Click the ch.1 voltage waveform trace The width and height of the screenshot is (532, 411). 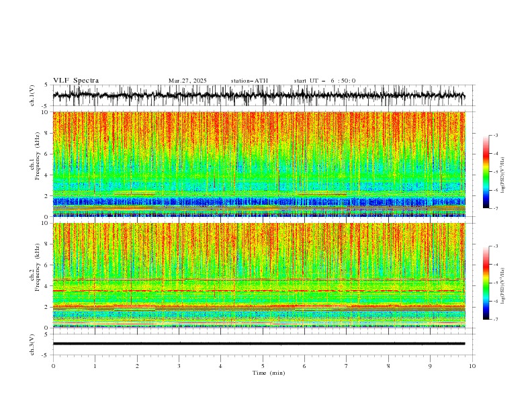(x=259, y=95)
